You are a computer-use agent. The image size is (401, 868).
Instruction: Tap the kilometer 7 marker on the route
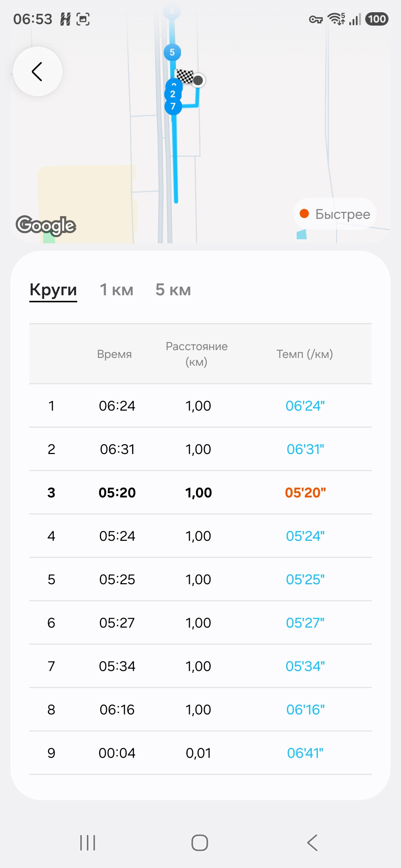click(173, 106)
